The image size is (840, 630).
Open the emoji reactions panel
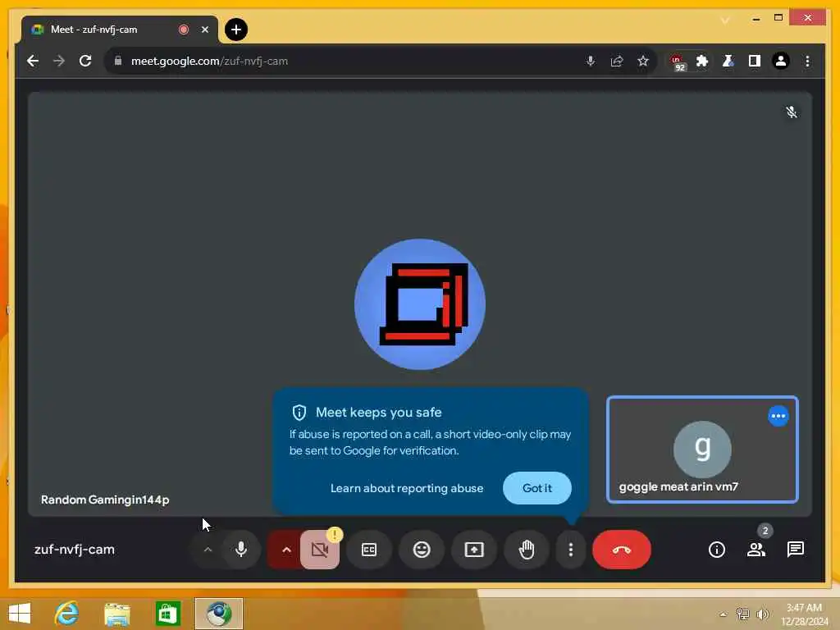422,550
